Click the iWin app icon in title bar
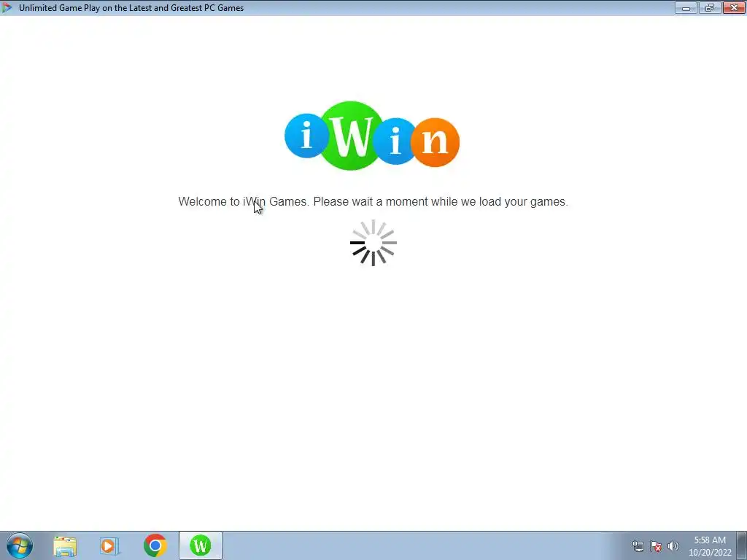The height and width of the screenshot is (560, 747). 7,7
